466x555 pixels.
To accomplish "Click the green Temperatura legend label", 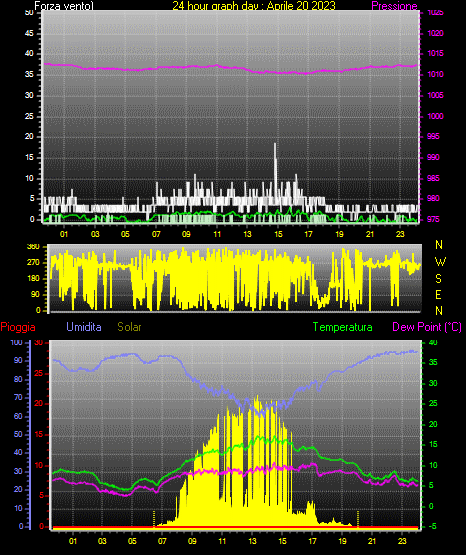I will [x=342, y=327].
